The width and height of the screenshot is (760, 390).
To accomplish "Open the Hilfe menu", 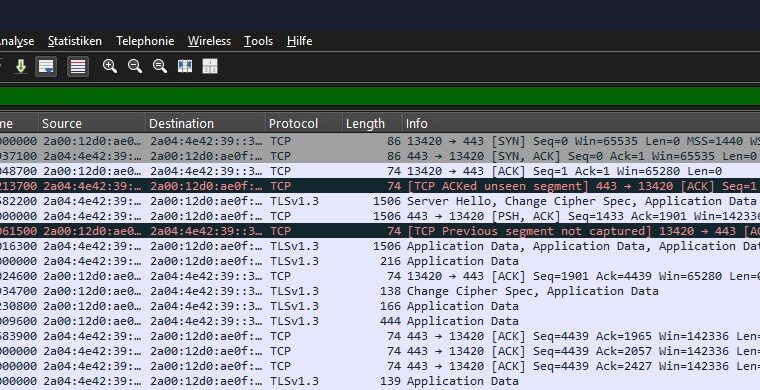I will [x=300, y=41].
